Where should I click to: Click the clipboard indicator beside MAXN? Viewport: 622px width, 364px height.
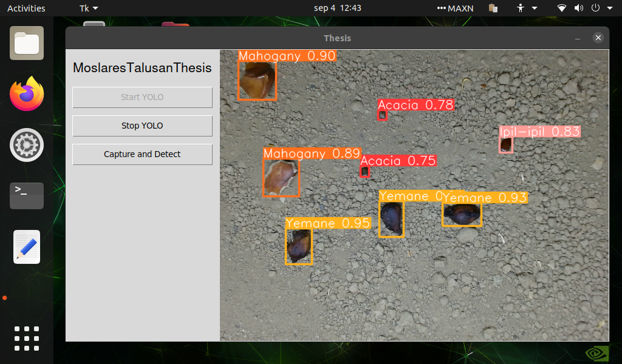pos(493,8)
